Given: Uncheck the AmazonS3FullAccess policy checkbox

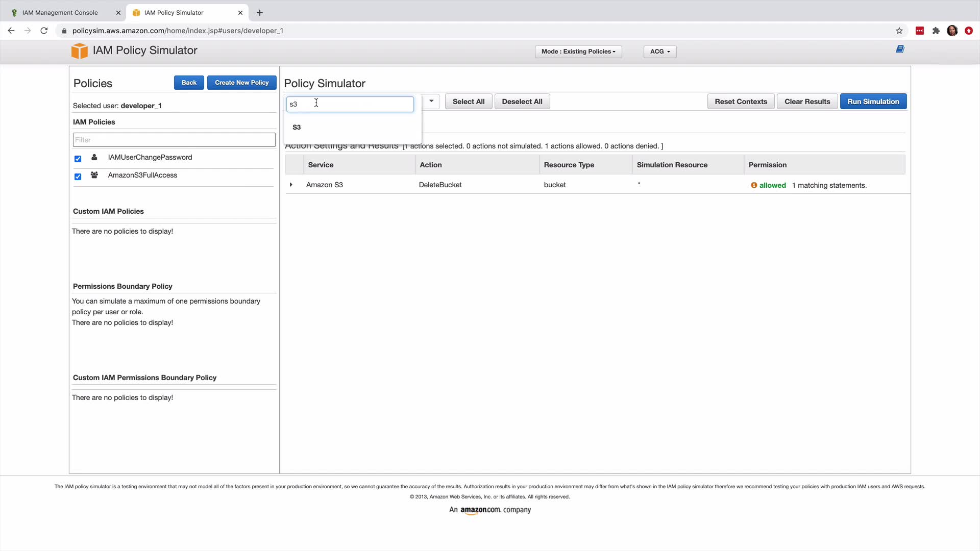Looking at the screenshot, I should tap(78, 177).
